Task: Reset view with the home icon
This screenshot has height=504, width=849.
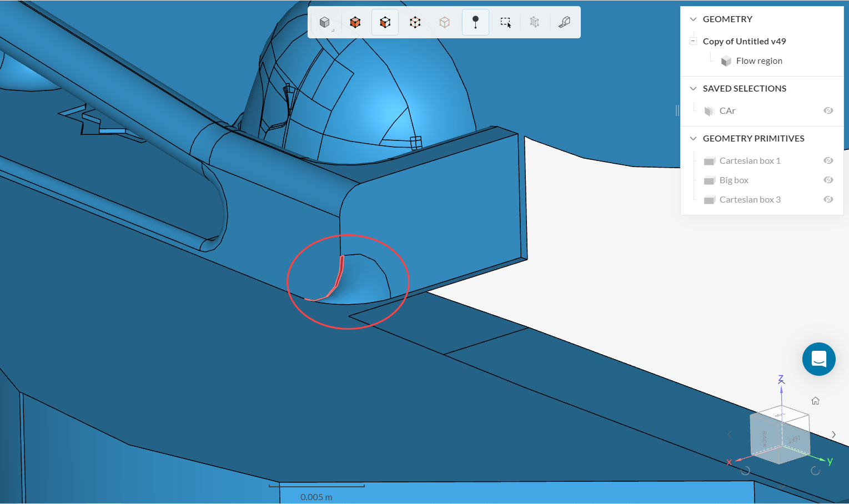Action: [x=815, y=401]
